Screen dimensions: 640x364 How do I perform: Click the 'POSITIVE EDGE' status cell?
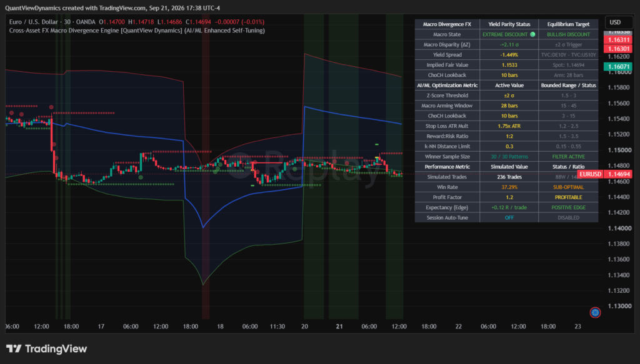click(x=568, y=207)
